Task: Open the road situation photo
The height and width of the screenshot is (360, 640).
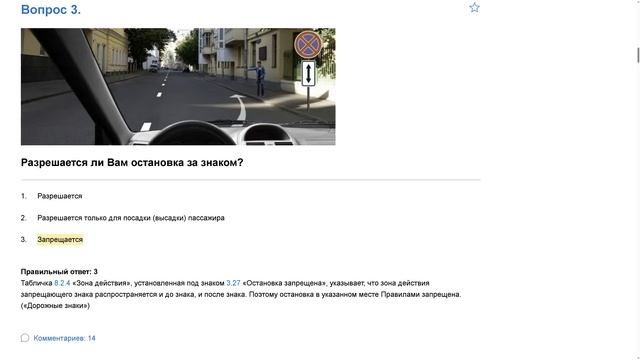Action: 178,87
